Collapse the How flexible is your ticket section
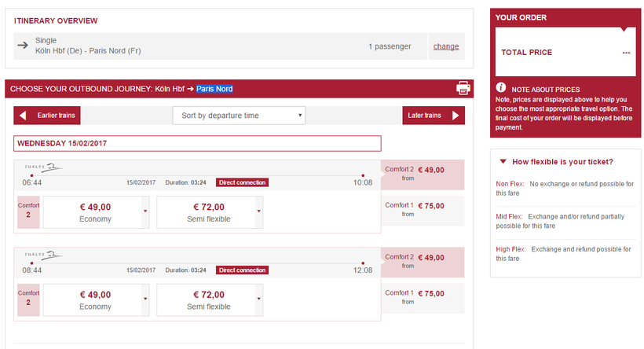This screenshot has height=349, width=644. [503, 162]
